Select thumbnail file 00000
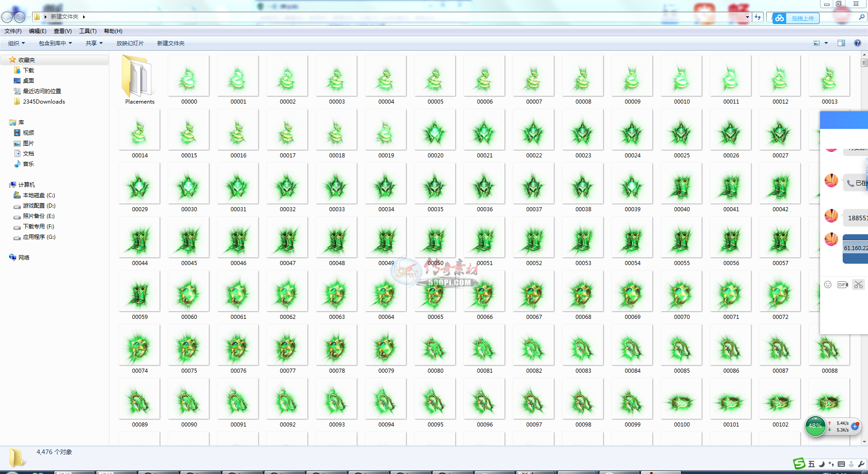868x474 pixels. (x=189, y=80)
